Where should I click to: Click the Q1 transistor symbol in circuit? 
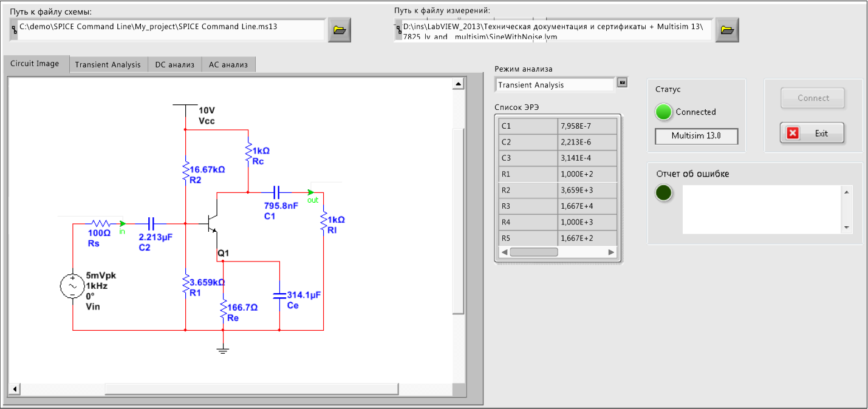pos(211,223)
